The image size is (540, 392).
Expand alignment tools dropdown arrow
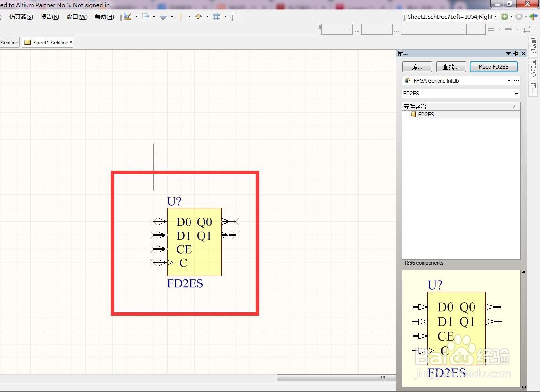click(x=154, y=16)
